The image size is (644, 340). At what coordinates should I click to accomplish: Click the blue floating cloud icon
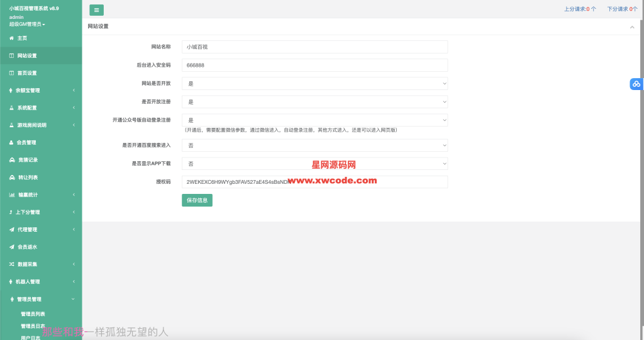(x=636, y=84)
